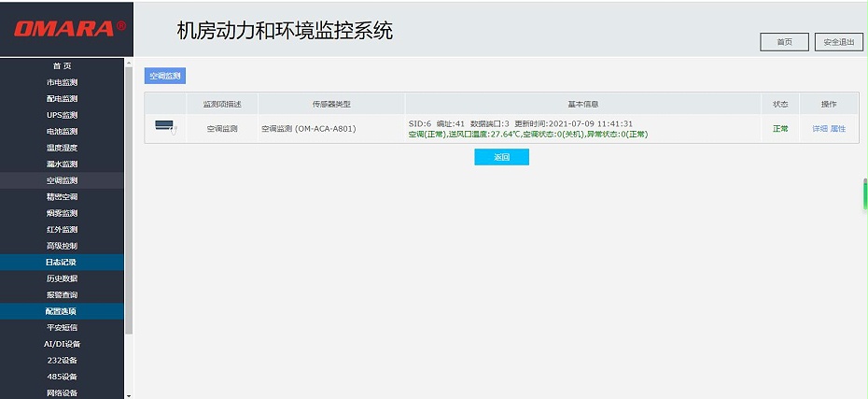The image size is (868, 399).
Task: Click the OMARA logo
Action: click(x=68, y=28)
